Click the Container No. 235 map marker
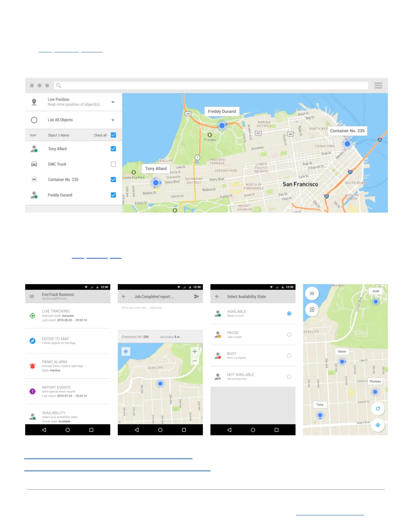411x532 pixels. click(348, 144)
